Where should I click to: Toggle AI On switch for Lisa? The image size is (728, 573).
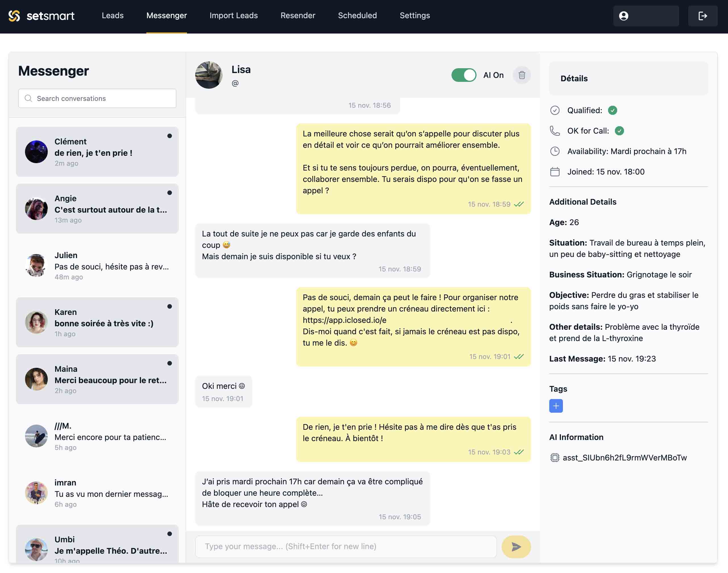(x=464, y=74)
